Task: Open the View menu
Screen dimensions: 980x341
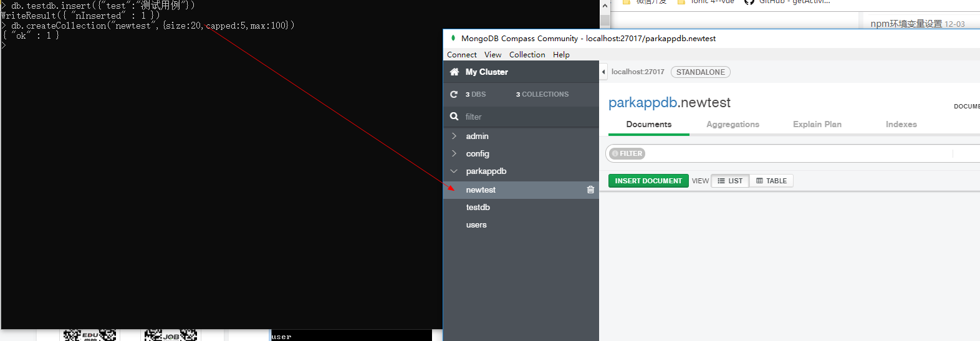Action: pyautogui.click(x=493, y=55)
